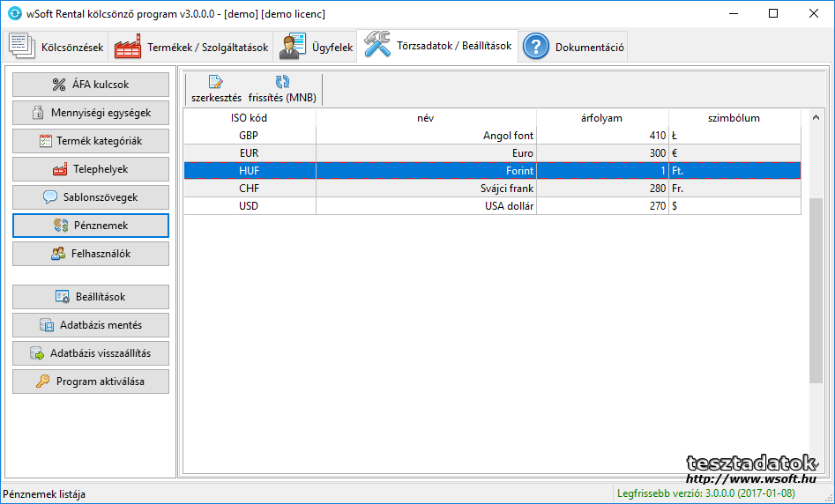Open Program aktiválása
Image resolution: width=835 pixels, height=504 pixels.
coord(91,382)
